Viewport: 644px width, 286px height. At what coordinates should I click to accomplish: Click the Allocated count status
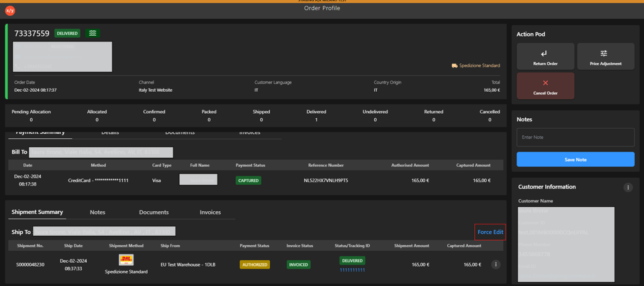point(97,116)
